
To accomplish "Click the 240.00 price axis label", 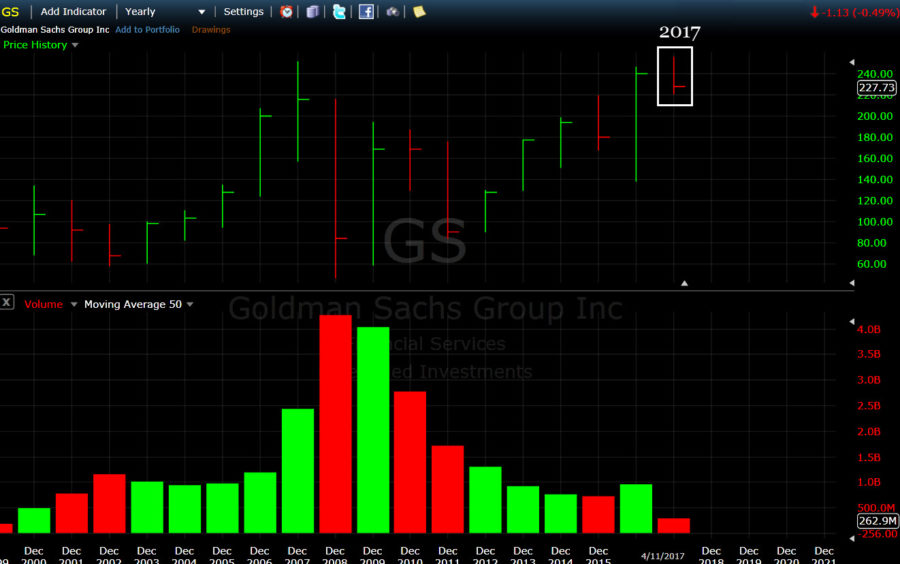I will 875,73.
